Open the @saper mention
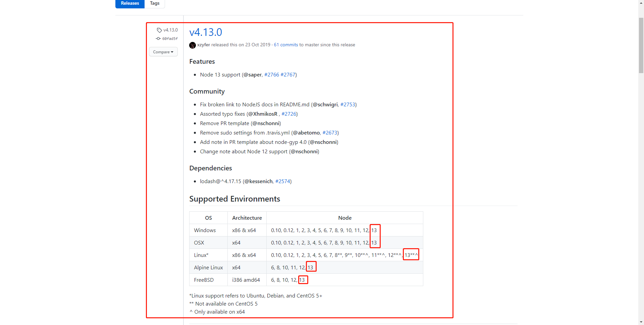 (x=253, y=75)
